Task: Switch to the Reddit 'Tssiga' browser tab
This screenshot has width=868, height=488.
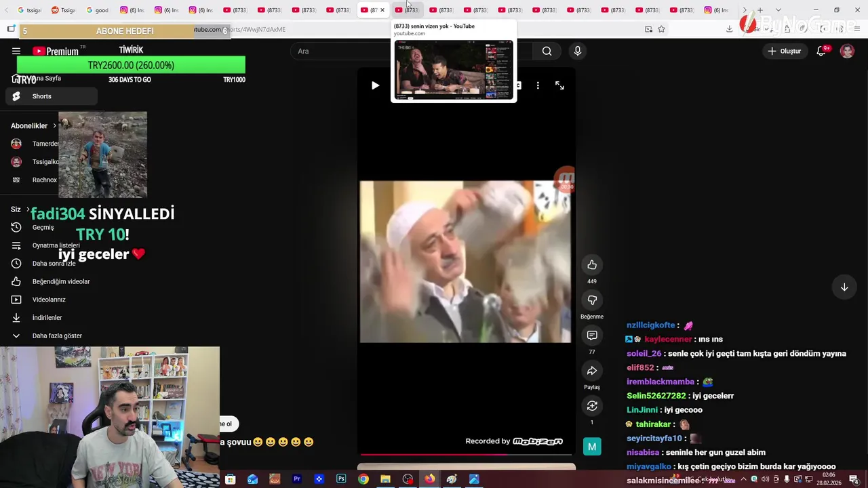Action: click(x=64, y=10)
